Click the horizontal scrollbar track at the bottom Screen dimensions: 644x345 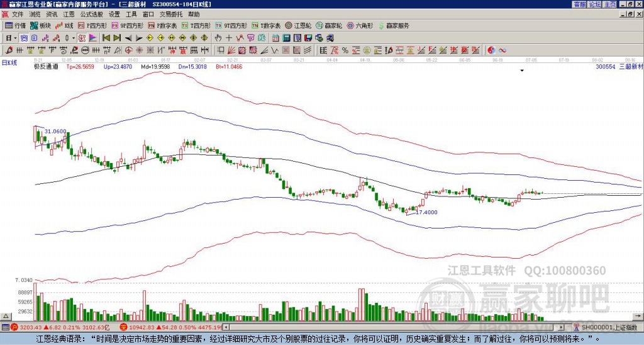click(x=394, y=327)
